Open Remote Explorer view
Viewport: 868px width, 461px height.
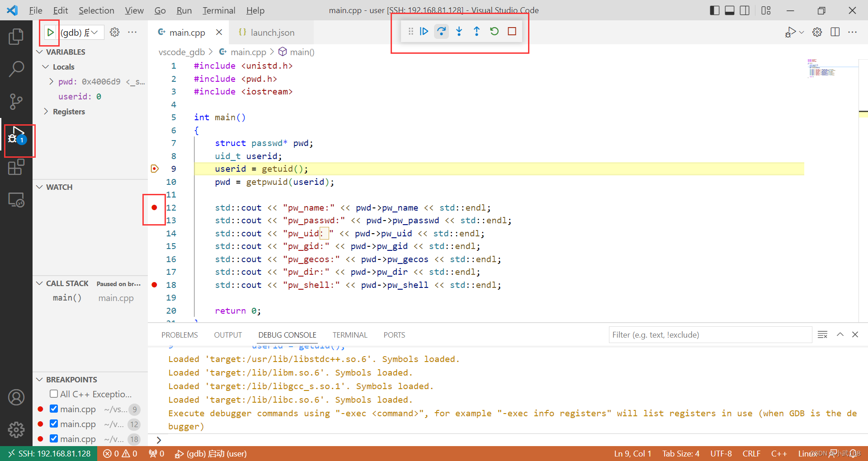tap(16, 200)
